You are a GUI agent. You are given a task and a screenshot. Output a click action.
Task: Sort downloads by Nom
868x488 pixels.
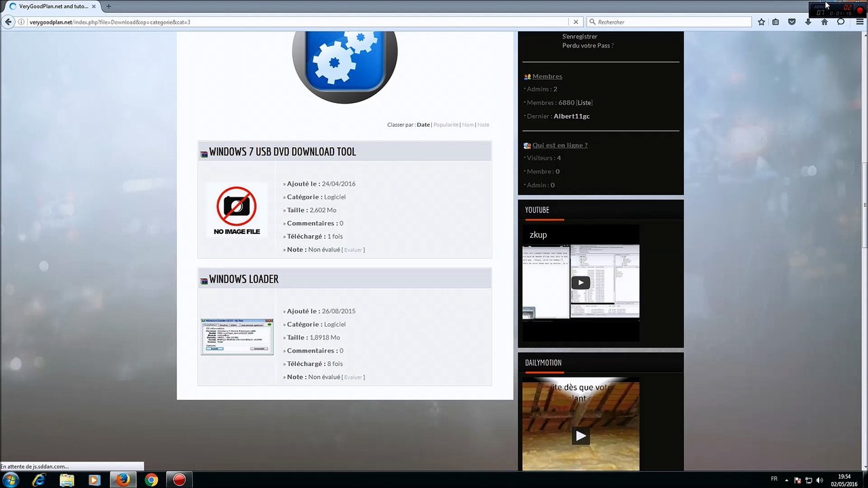[x=468, y=125]
